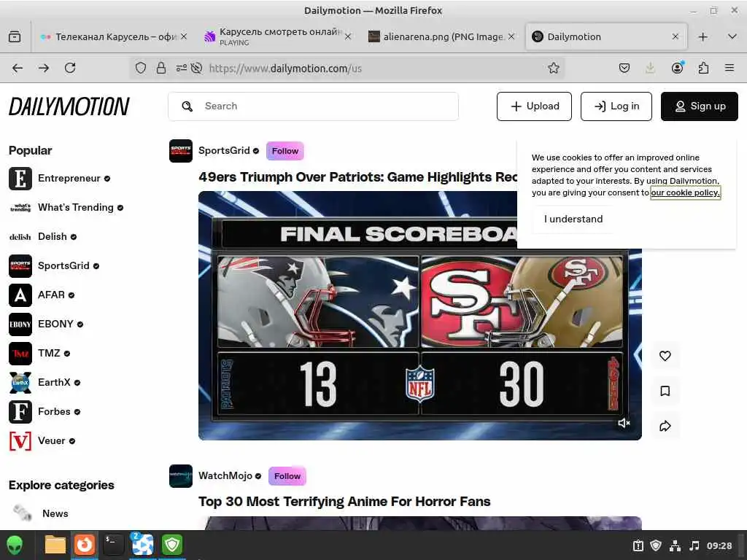Bookmark this page with the star icon
This screenshot has width=747, height=560.
pos(553,68)
